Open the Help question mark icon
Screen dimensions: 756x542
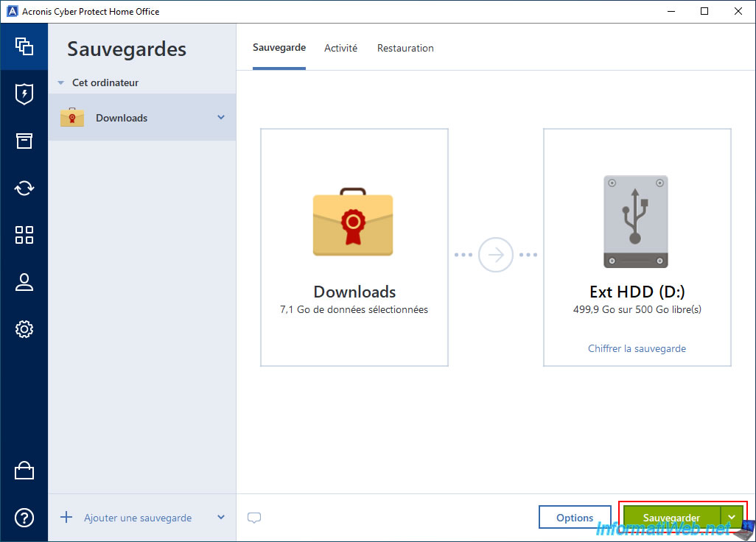pos(24,518)
